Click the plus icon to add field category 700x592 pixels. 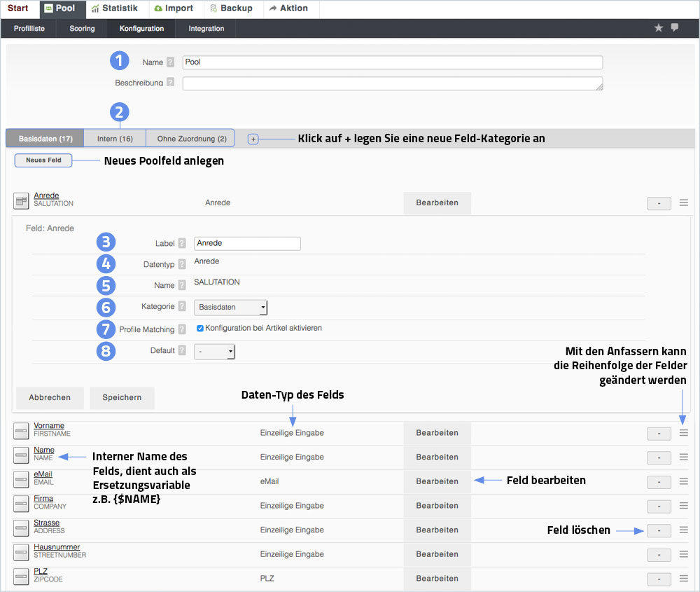pos(253,139)
